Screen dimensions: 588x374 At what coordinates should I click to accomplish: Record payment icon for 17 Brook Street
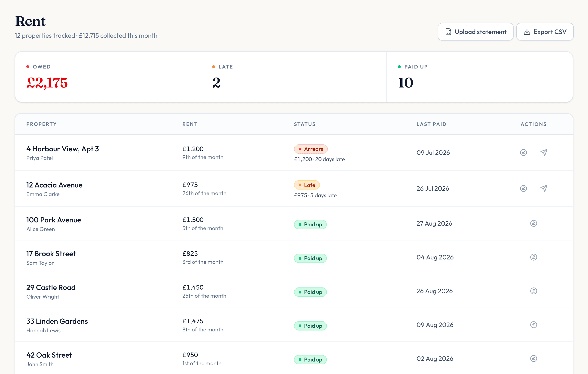tap(533, 257)
